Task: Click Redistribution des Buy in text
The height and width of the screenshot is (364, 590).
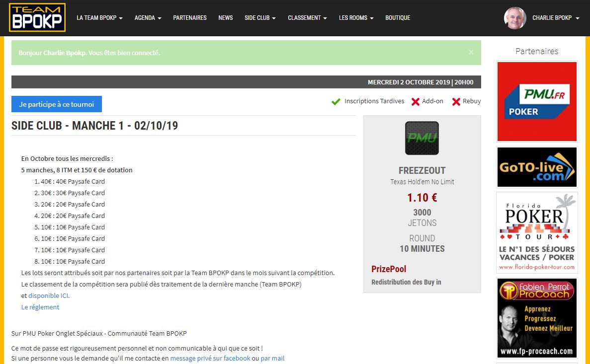Action: (406, 282)
